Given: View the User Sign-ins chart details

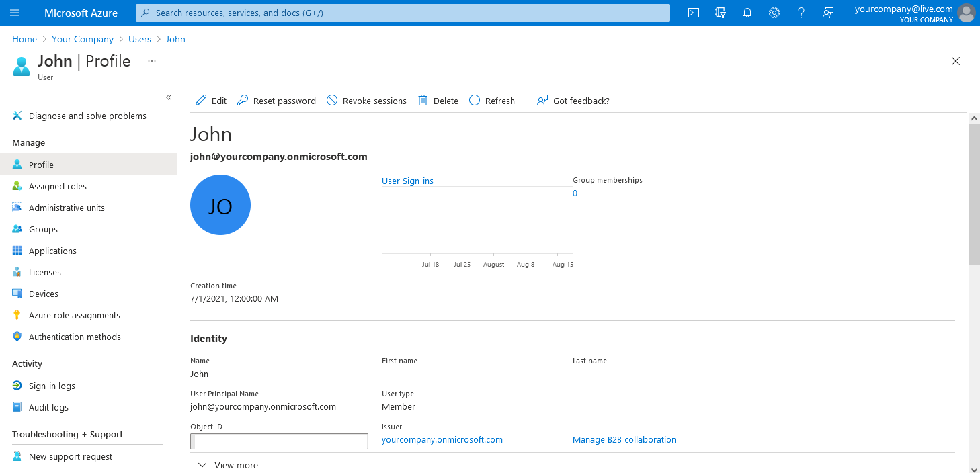Looking at the screenshot, I should click(407, 180).
